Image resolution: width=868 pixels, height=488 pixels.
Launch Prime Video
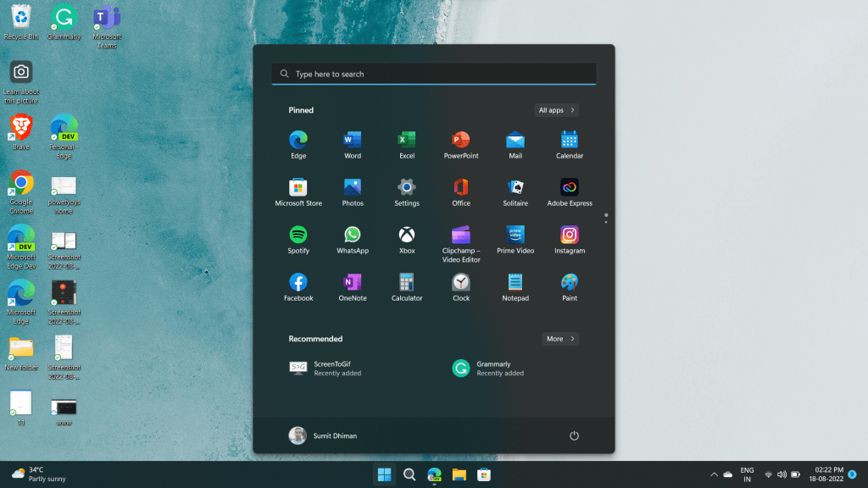point(515,240)
